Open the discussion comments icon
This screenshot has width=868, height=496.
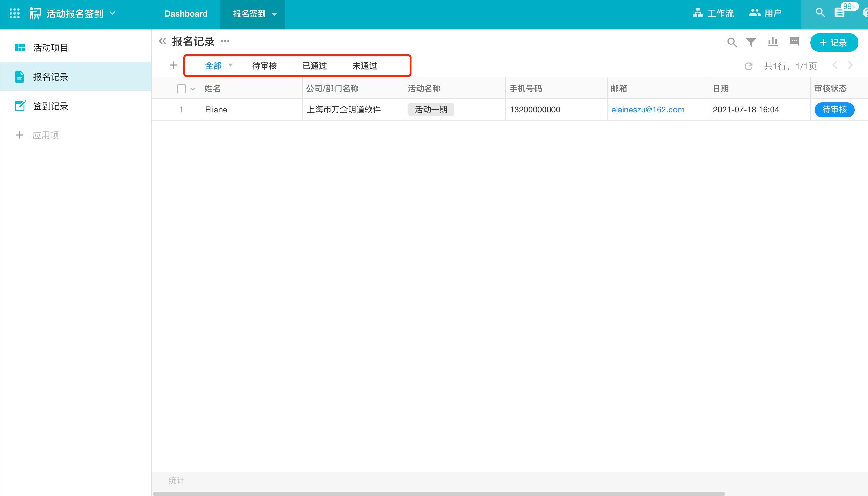click(794, 42)
